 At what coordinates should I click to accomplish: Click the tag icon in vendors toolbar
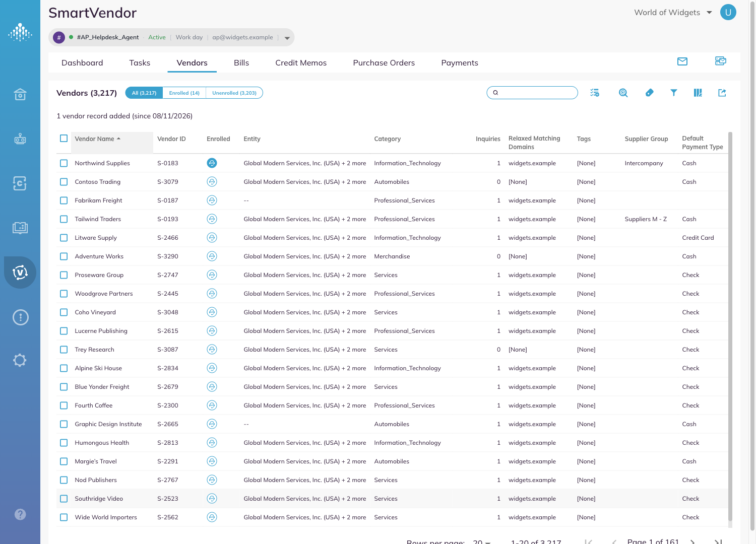coord(650,93)
